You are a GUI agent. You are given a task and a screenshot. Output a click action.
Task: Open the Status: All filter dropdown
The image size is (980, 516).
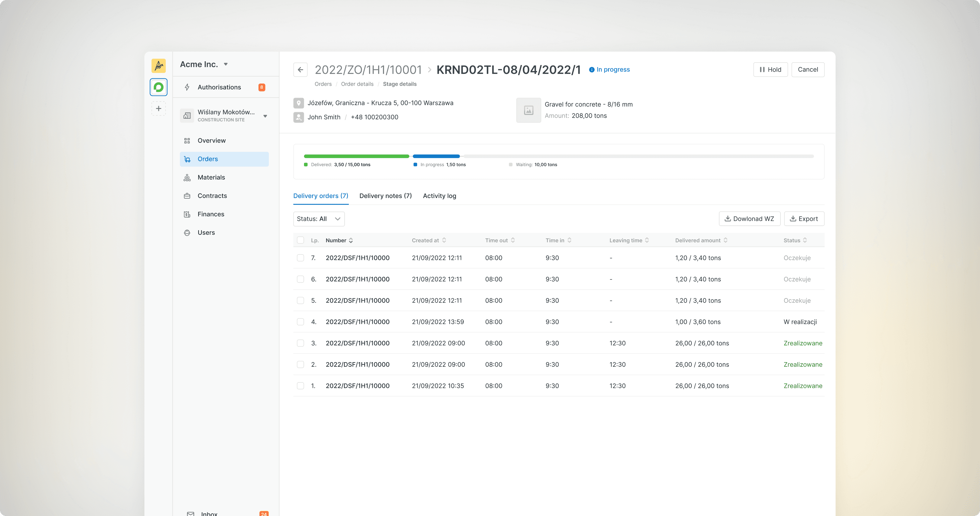click(x=319, y=219)
